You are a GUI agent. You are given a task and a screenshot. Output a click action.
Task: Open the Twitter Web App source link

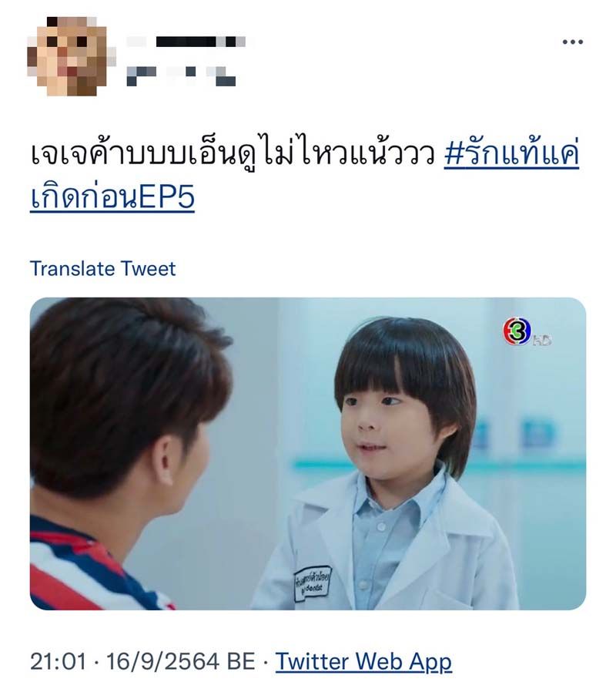pos(363,661)
